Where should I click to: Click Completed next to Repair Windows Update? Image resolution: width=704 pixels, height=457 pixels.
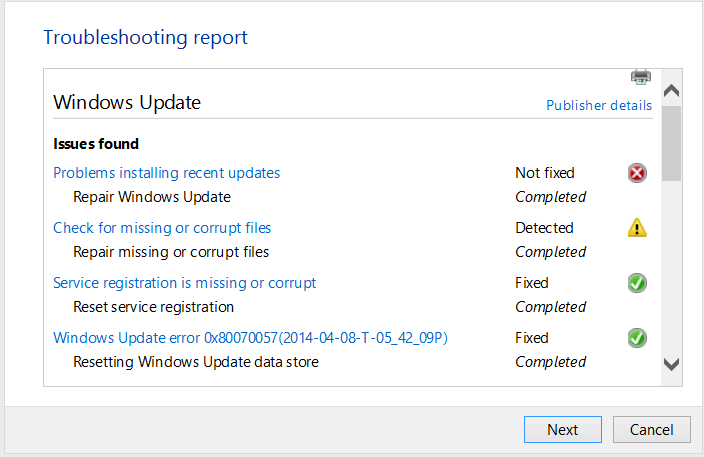coord(550,197)
